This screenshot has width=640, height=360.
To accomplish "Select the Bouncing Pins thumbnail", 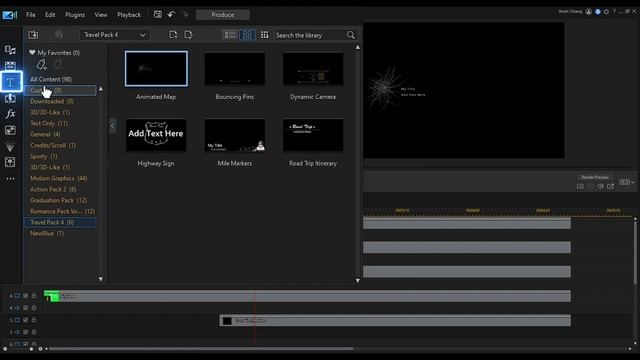I will (x=235, y=69).
